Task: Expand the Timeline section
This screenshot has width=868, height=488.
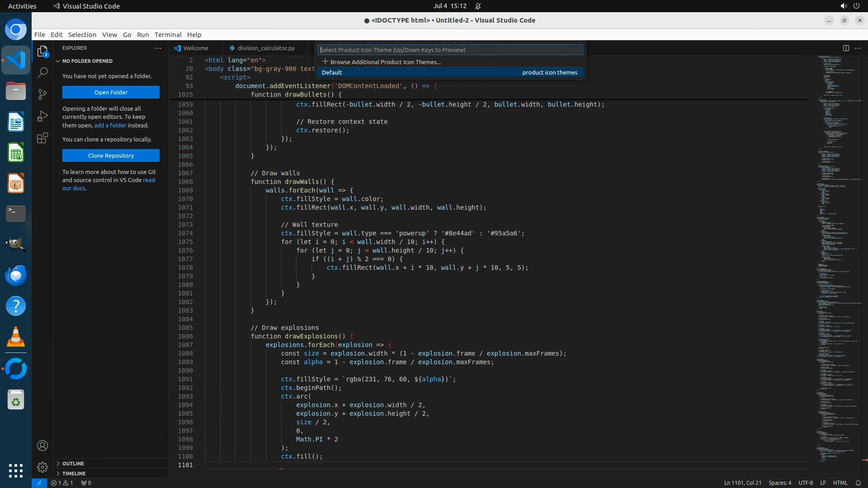Action: tap(74, 474)
